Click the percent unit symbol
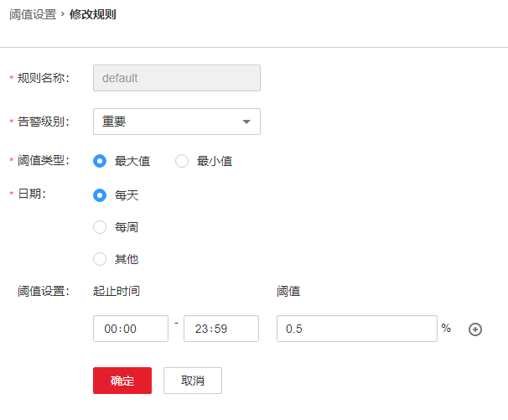 click(x=446, y=328)
